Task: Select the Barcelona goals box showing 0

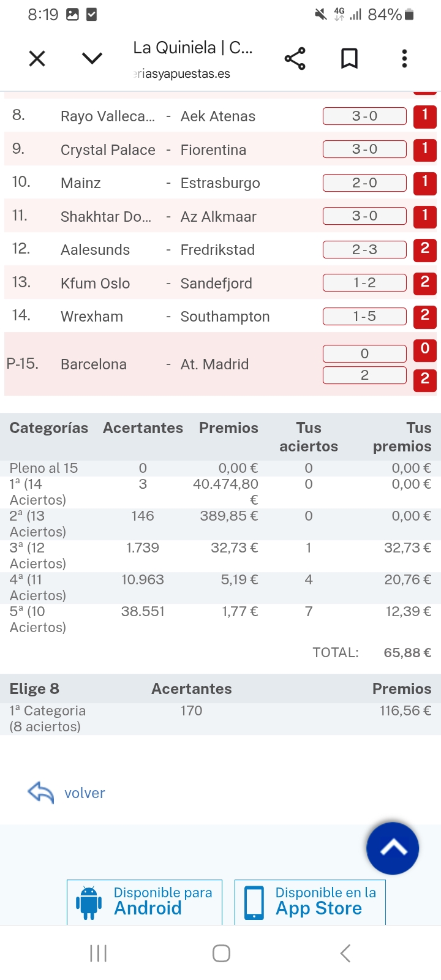Action: click(x=364, y=353)
